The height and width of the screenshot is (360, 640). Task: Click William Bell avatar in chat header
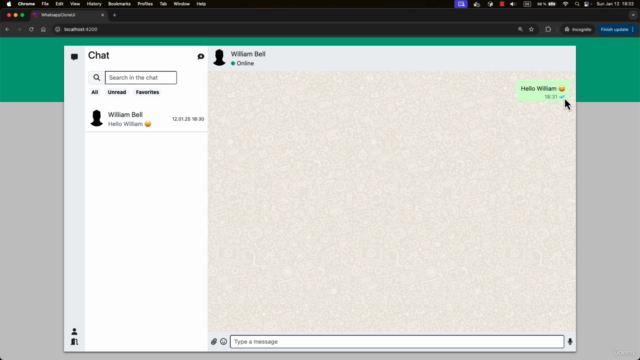coord(219,58)
